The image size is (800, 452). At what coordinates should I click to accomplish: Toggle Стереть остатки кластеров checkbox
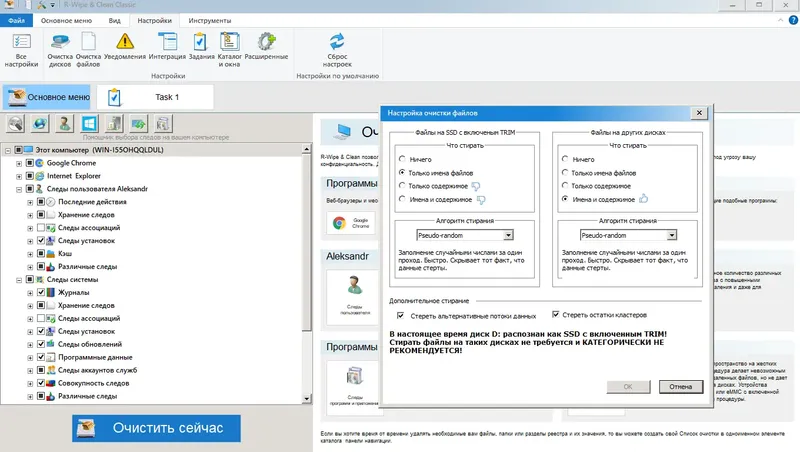(x=556, y=314)
